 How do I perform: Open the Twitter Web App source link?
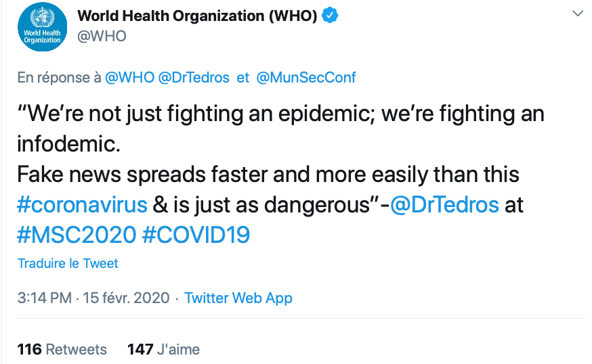pos(238,298)
